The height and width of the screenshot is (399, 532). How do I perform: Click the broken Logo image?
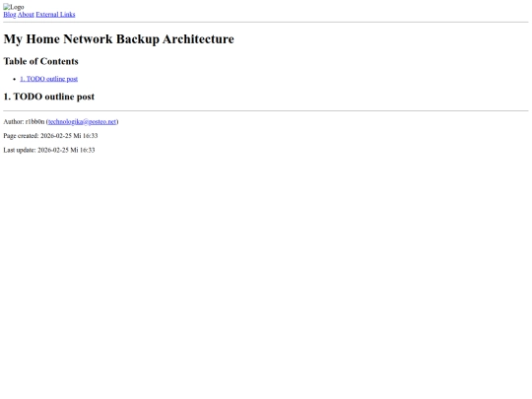click(14, 7)
